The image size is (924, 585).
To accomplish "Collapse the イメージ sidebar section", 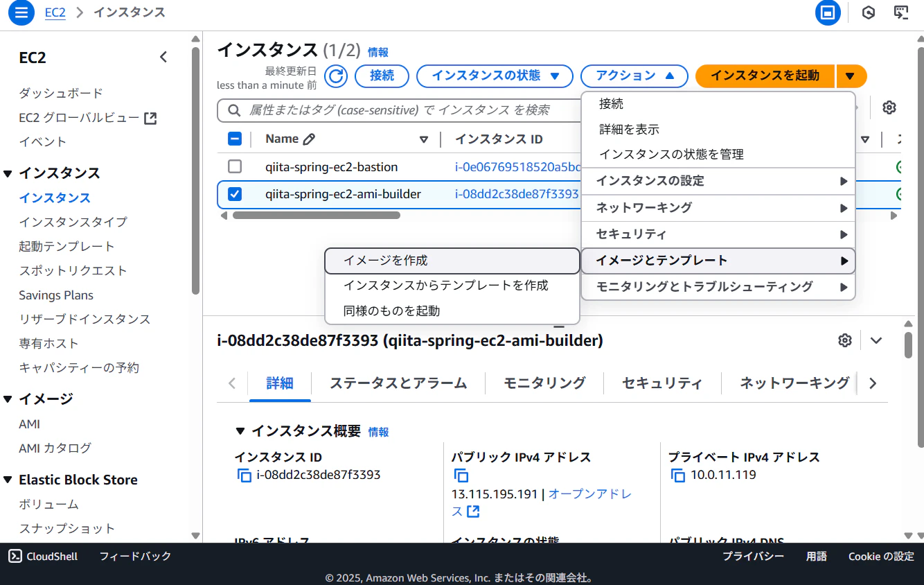I will pos(8,399).
